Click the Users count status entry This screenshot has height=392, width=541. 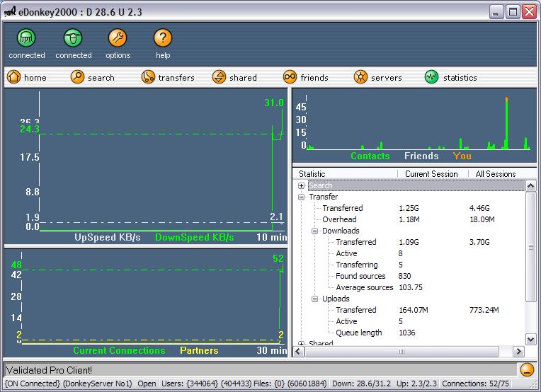click(x=206, y=384)
